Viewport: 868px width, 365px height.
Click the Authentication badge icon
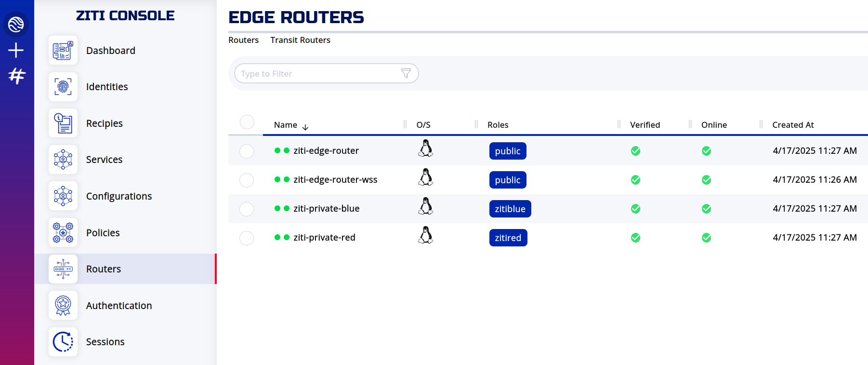click(x=63, y=305)
